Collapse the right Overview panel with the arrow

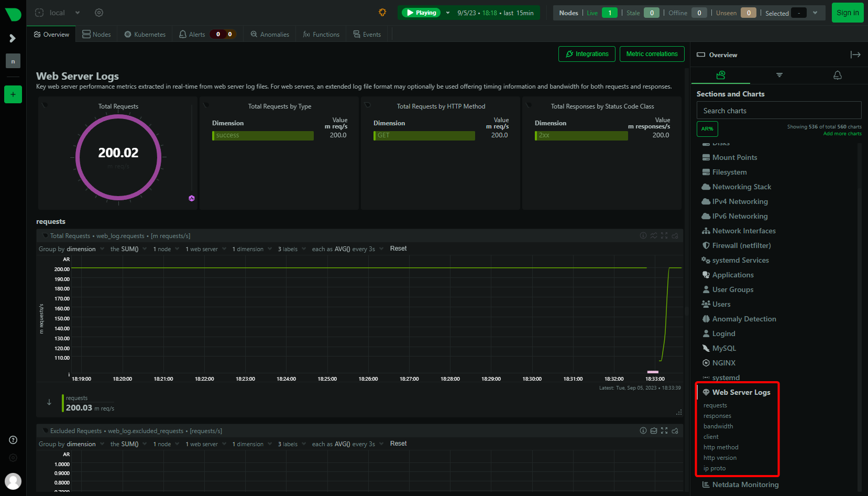856,55
